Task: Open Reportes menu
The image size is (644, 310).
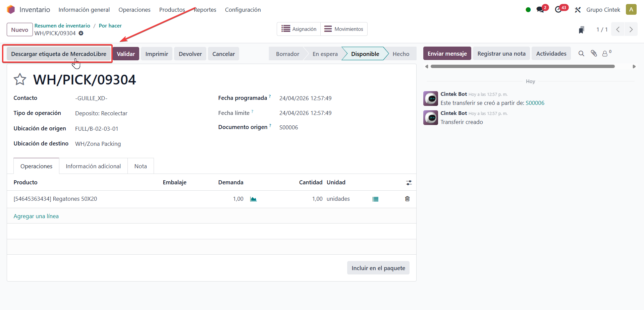Action: [205, 10]
